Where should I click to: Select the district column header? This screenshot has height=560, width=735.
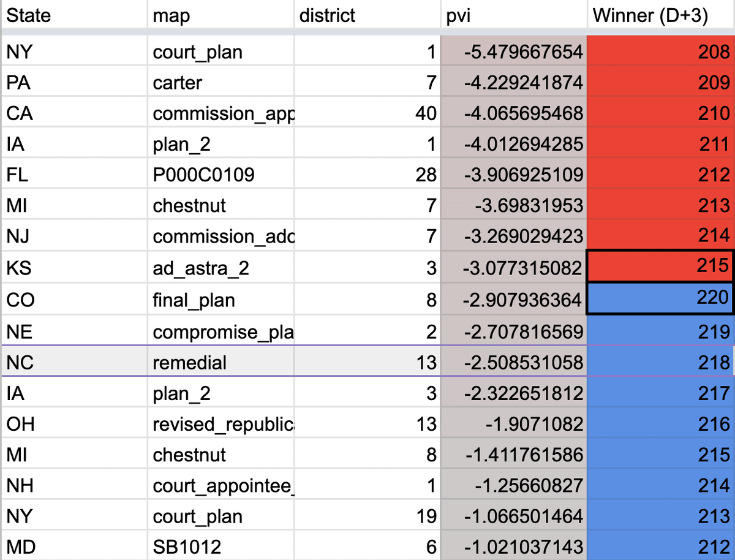367,15
